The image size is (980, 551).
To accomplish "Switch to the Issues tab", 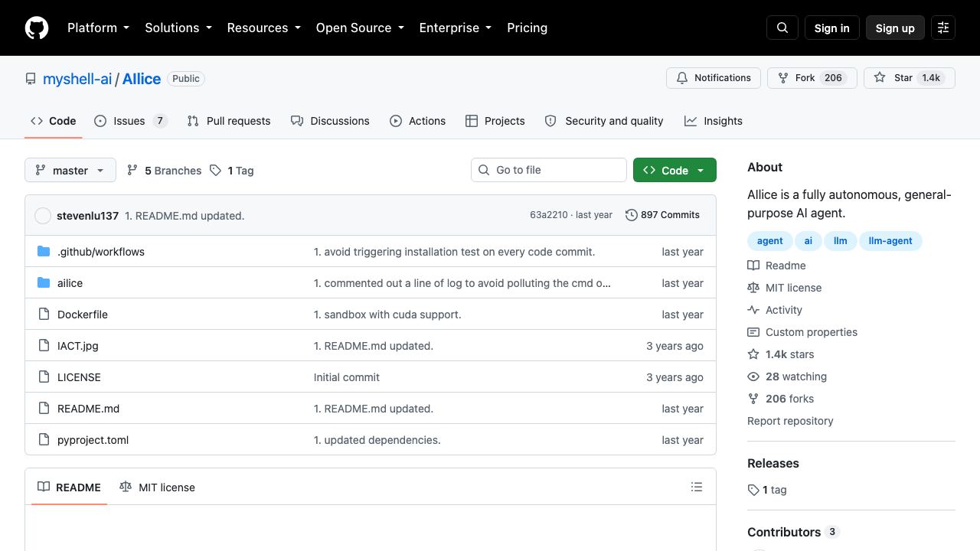I will point(131,121).
